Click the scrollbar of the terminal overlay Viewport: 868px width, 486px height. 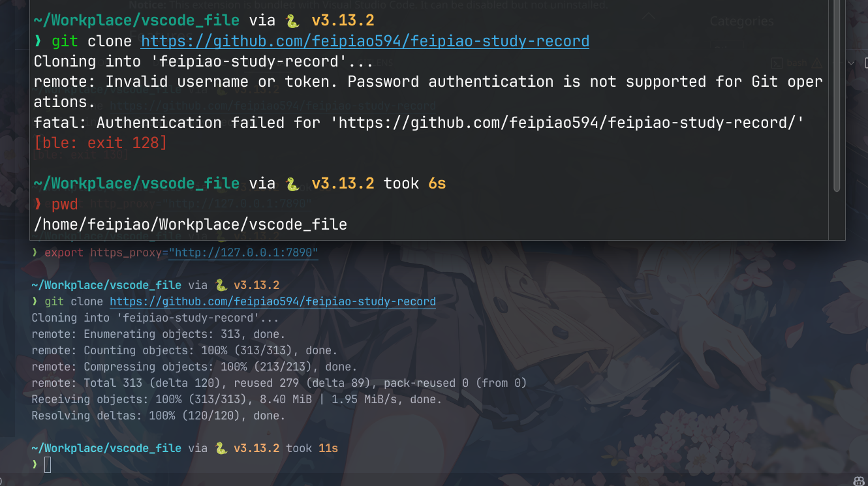837,98
